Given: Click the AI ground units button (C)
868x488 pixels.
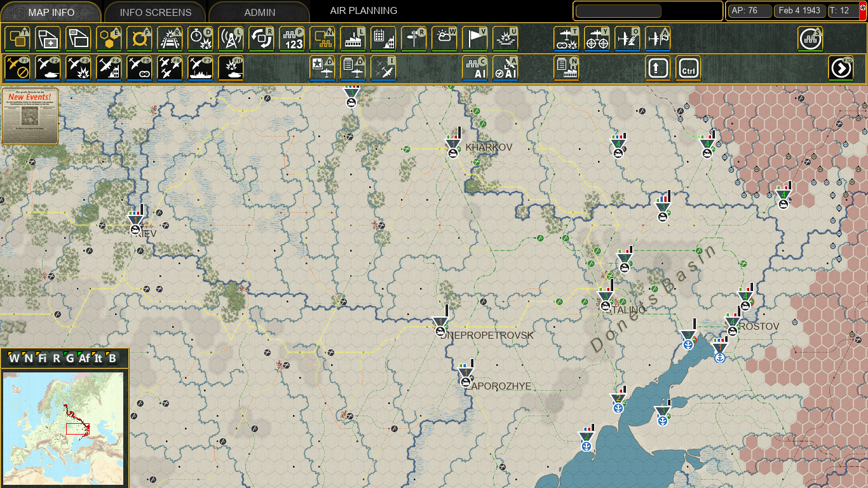Looking at the screenshot, I should 475,68.
